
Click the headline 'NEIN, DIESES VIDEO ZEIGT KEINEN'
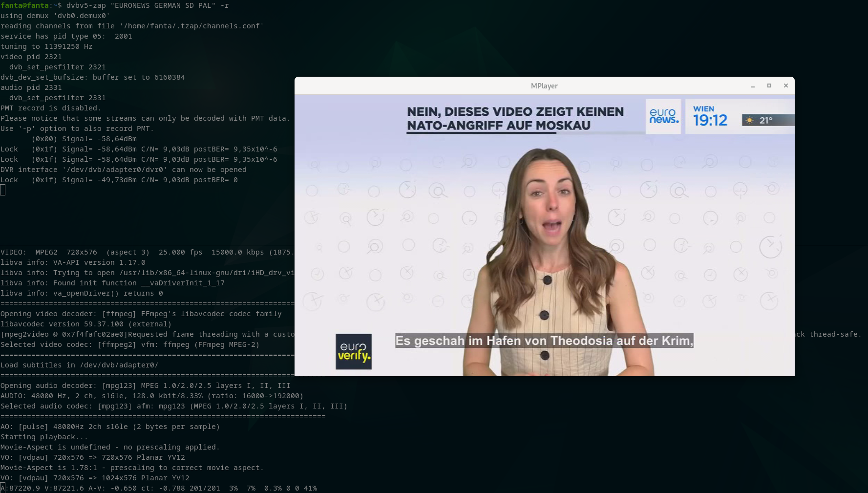(515, 112)
